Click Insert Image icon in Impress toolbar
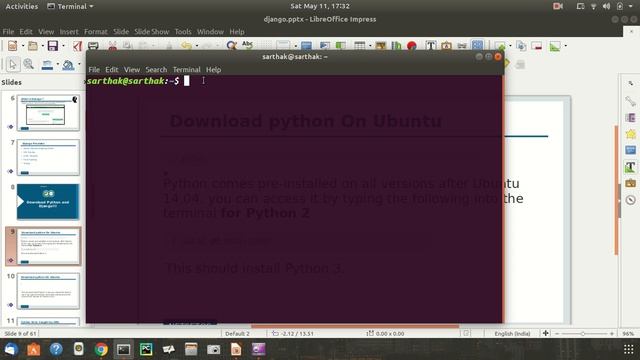This screenshot has width=640, height=360. coord(380,46)
